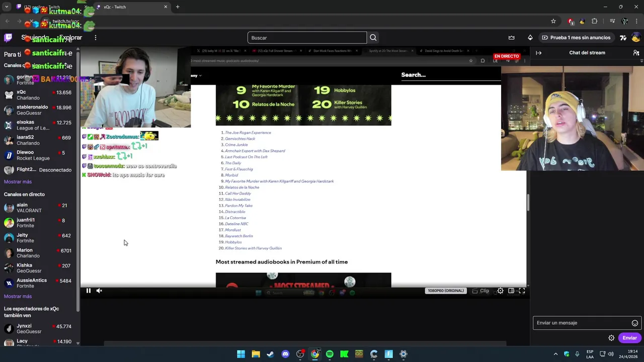Screen dimensions: 644x362
Task: Focus the Buscar search field
Action: 307,38
